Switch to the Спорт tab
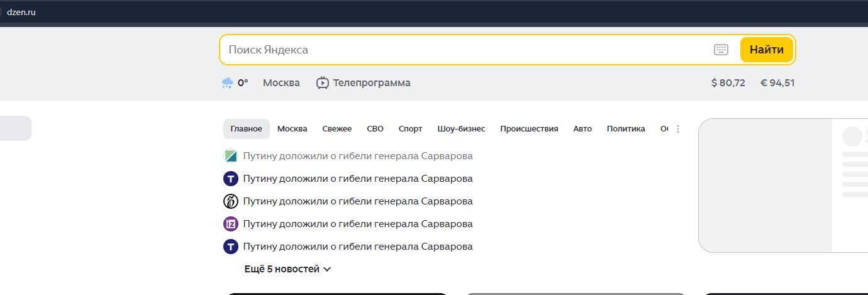Viewport: 868px width, 295px height. tap(410, 129)
